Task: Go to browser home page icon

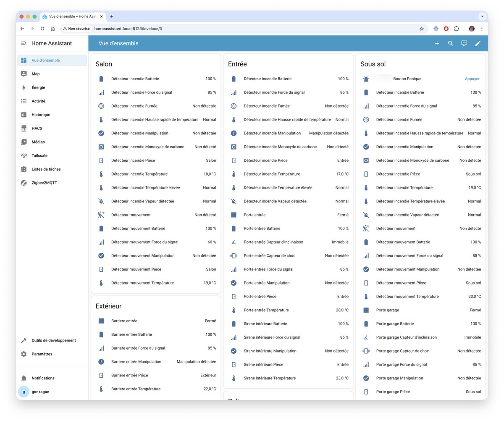Action: 52,29
